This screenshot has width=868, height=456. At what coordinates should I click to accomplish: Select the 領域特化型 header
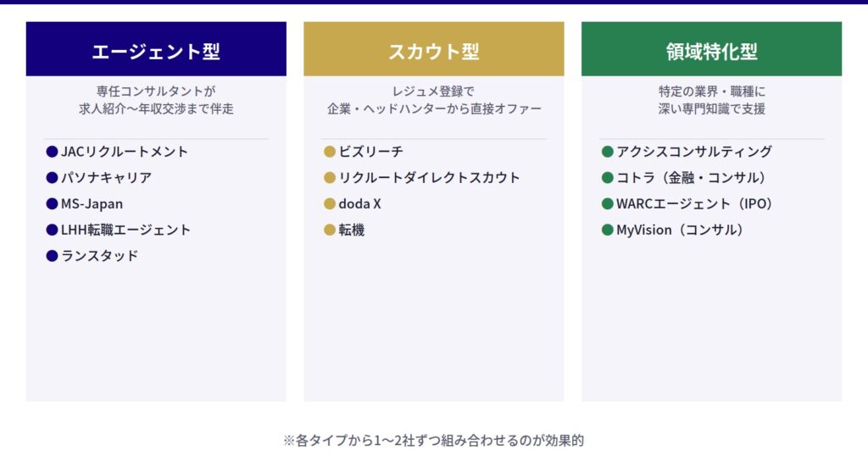tap(711, 51)
